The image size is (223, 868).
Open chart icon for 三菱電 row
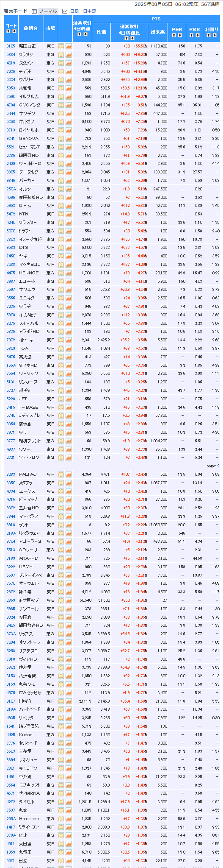click(x=69, y=751)
